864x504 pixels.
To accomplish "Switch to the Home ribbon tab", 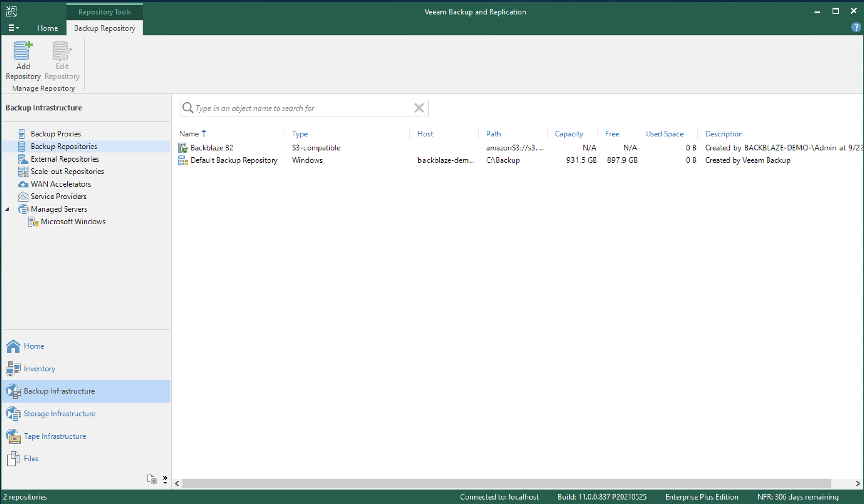I will pyautogui.click(x=47, y=28).
